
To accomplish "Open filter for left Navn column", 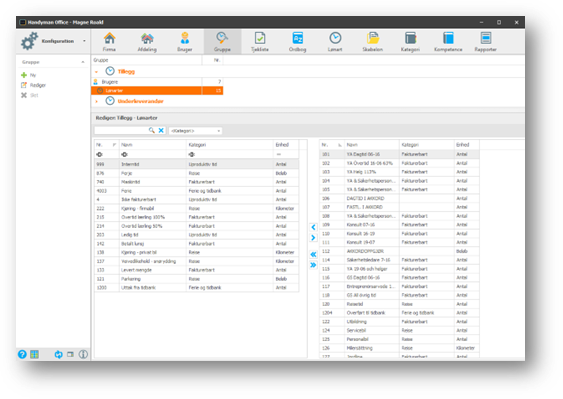I will pyautogui.click(x=124, y=154).
